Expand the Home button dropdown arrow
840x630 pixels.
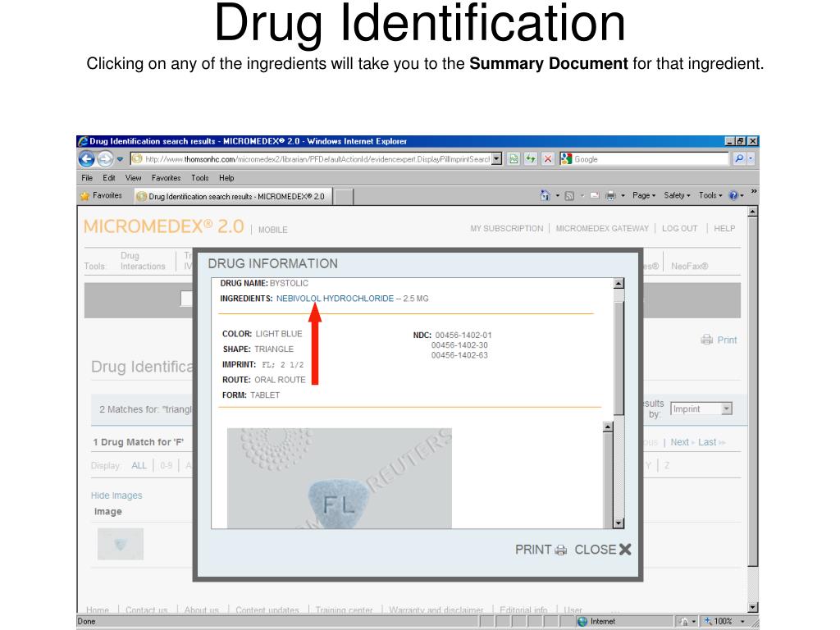[x=557, y=196]
